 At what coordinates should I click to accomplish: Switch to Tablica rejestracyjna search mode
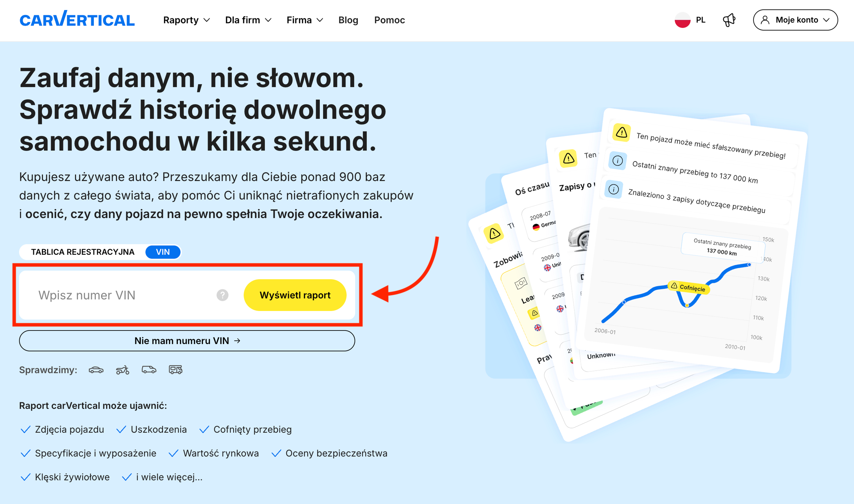click(x=83, y=252)
